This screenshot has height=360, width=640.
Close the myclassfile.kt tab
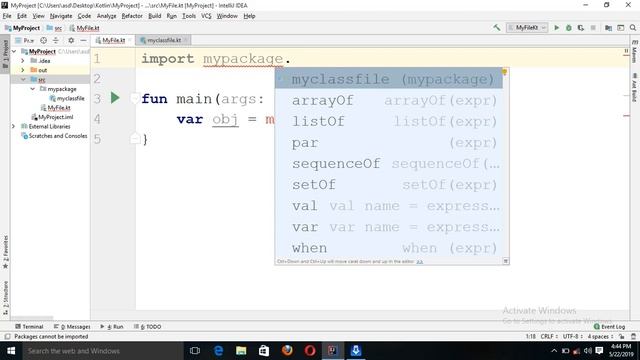(185, 40)
